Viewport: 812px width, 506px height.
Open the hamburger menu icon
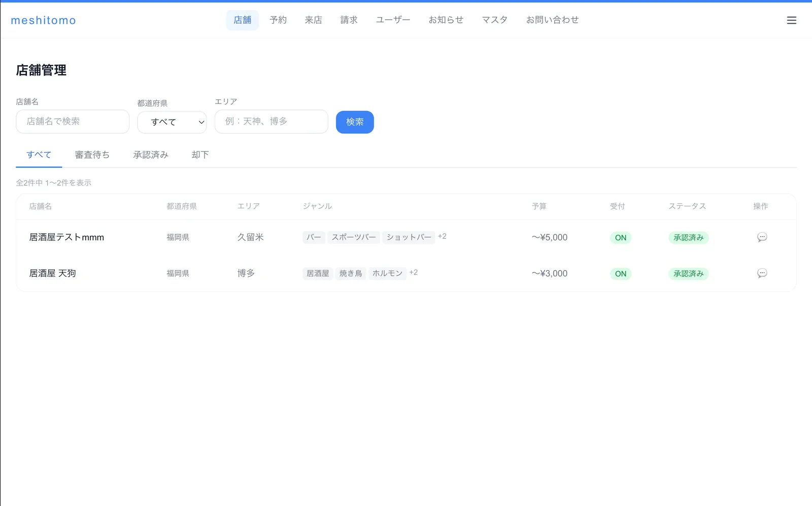[791, 20]
